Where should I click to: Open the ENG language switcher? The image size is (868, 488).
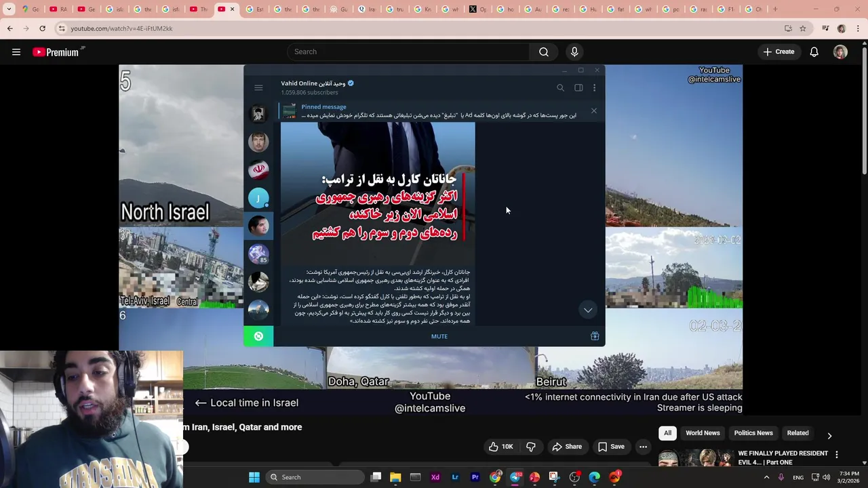(x=798, y=477)
